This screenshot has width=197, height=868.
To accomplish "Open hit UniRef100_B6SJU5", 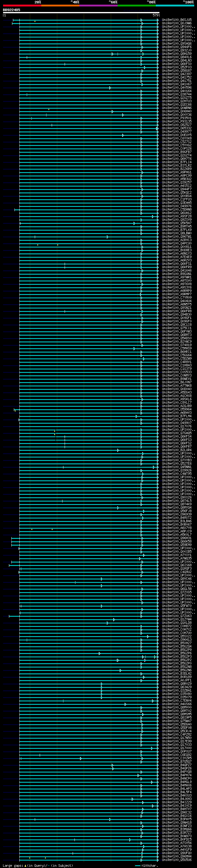I will [x=177, y=20].
